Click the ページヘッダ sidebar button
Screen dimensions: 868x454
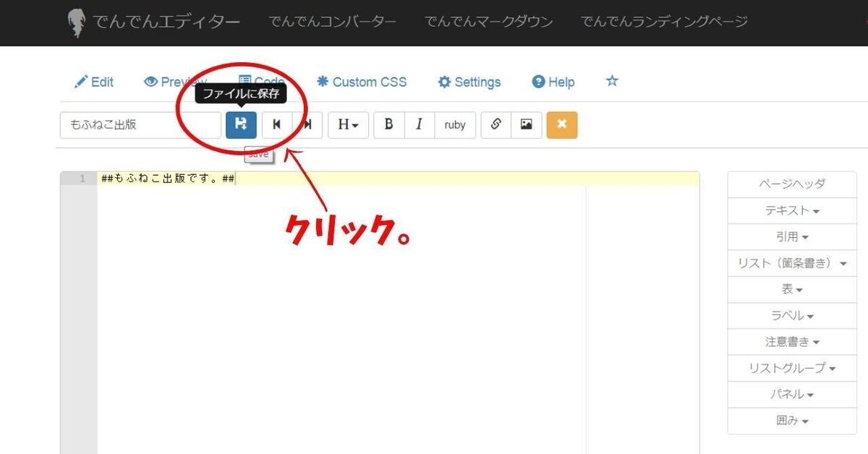click(792, 184)
